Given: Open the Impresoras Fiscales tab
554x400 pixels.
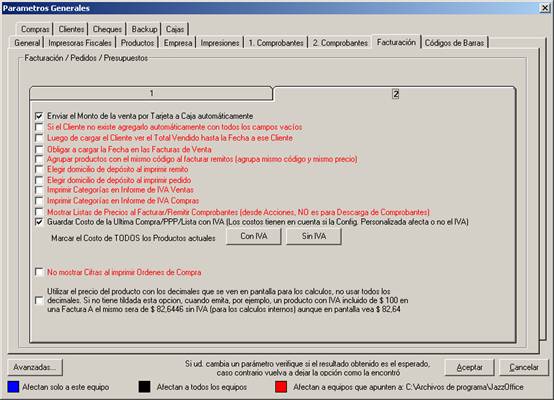Looking at the screenshot, I should pyautogui.click(x=80, y=43).
